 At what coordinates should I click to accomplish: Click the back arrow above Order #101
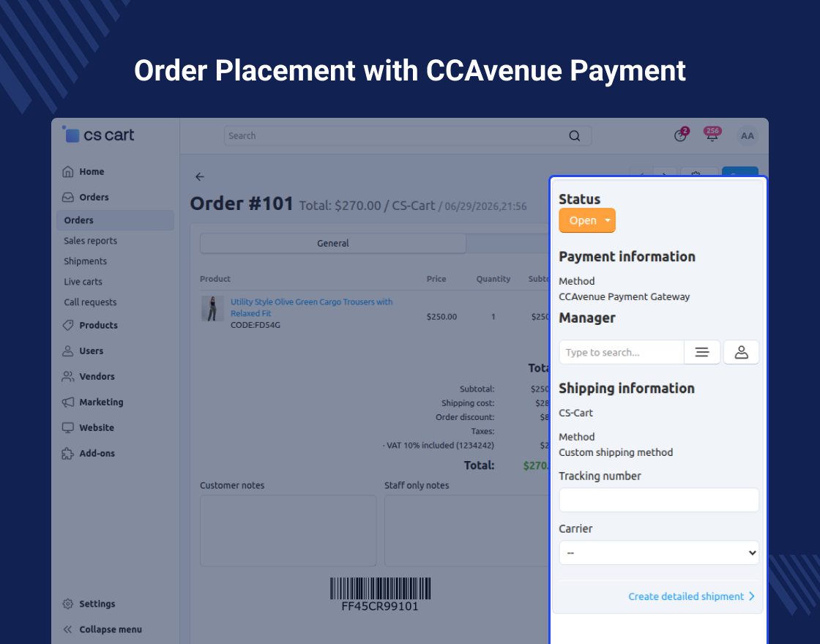(x=200, y=176)
